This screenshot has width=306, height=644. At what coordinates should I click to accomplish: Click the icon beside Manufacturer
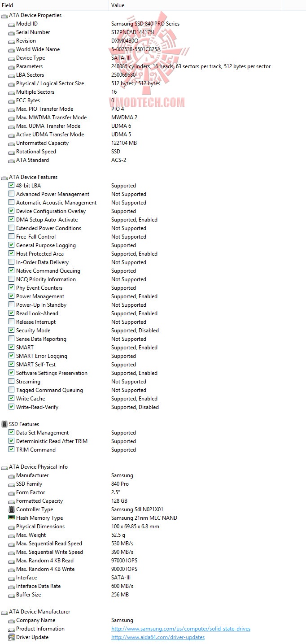point(12,475)
